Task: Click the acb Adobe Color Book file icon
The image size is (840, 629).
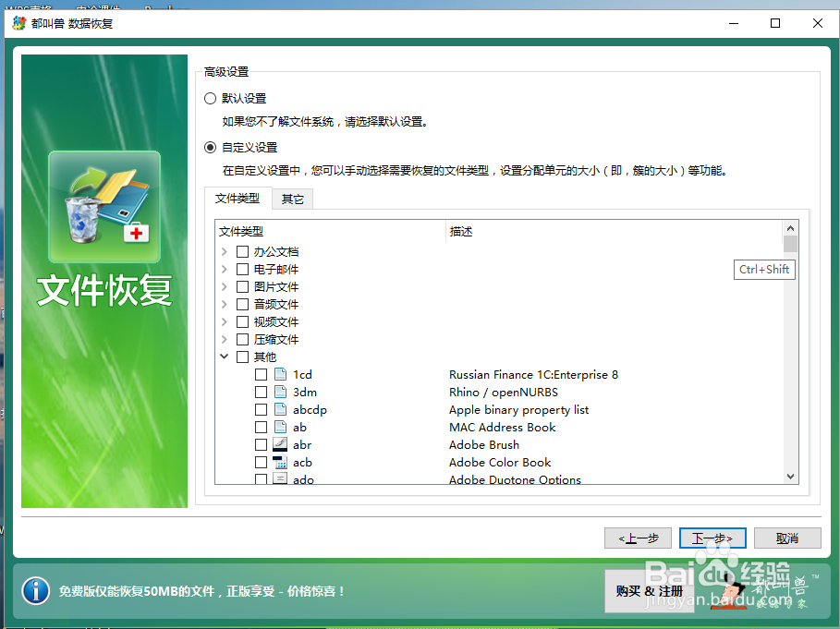Action: click(x=279, y=462)
